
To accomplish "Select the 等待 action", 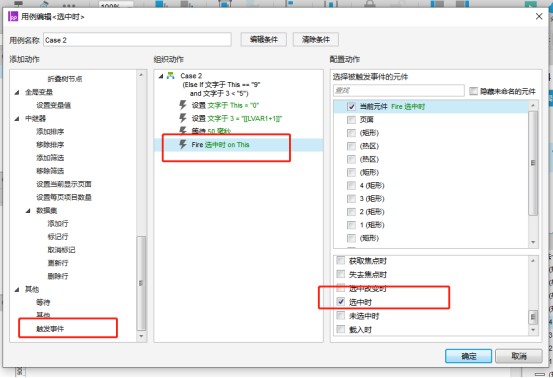I will tap(43, 303).
